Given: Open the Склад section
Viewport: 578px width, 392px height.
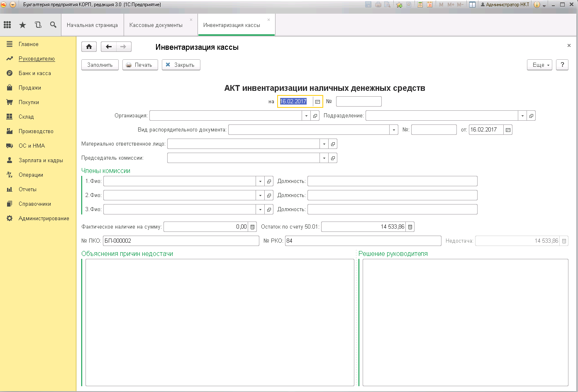Looking at the screenshot, I should pyautogui.click(x=26, y=117).
